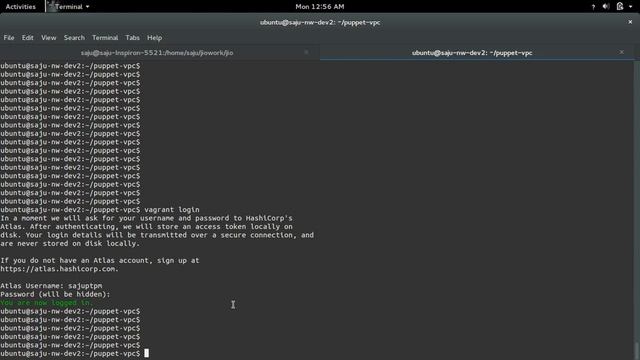Open the Help menu
Viewport: 640px width, 360px height.
[154, 38]
